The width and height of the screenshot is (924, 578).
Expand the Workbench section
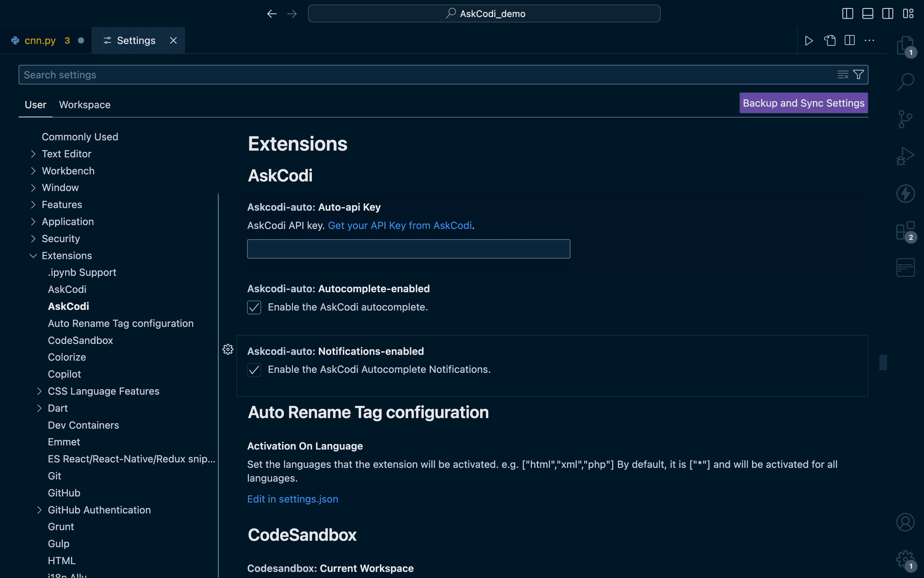(33, 171)
